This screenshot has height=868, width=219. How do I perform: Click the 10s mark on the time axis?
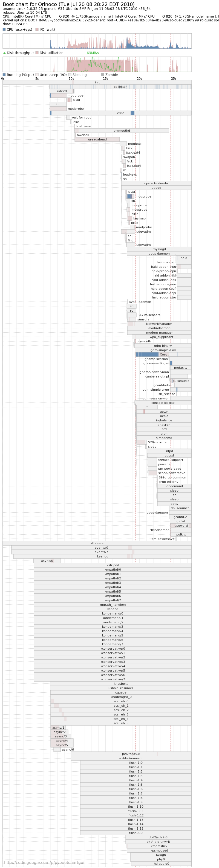[71, 78]
